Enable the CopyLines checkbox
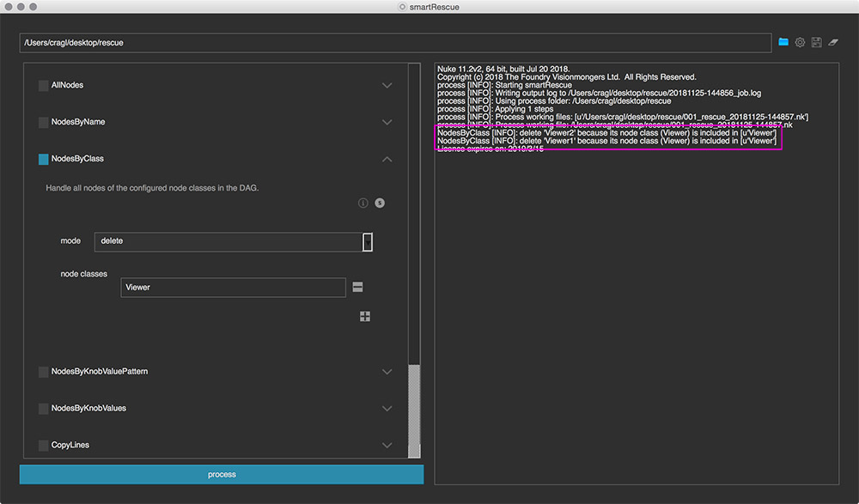Image resolution: width=859 pixels, height=504 pixels. 44,445
